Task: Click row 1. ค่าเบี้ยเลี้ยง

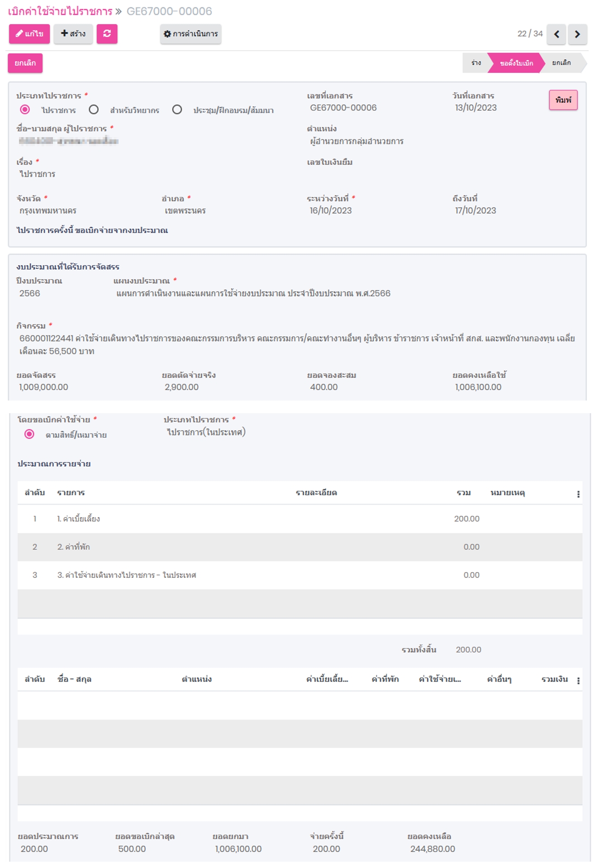Action: tap(300, 519)
